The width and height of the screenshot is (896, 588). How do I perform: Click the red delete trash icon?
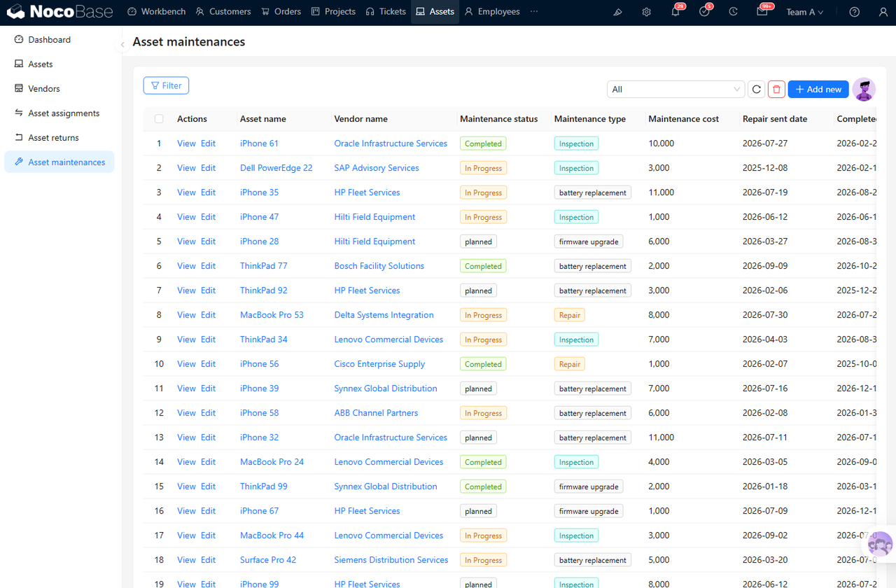(x=776, y=89)
